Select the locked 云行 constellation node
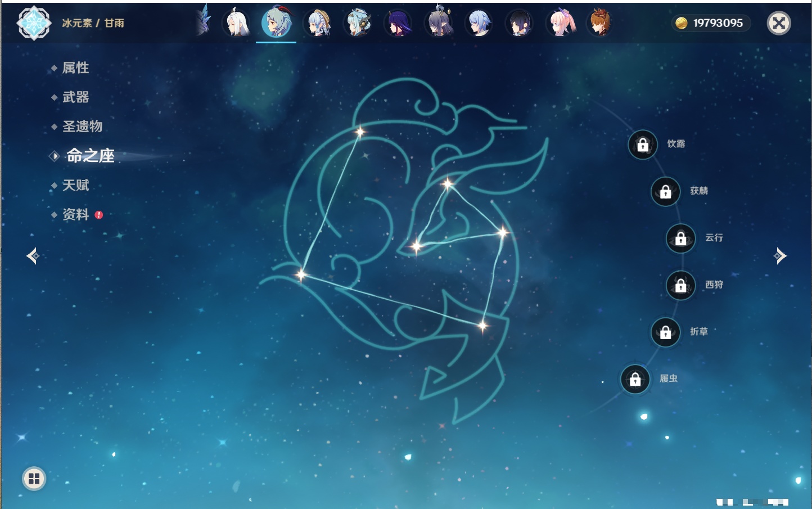 click(680, 238)
